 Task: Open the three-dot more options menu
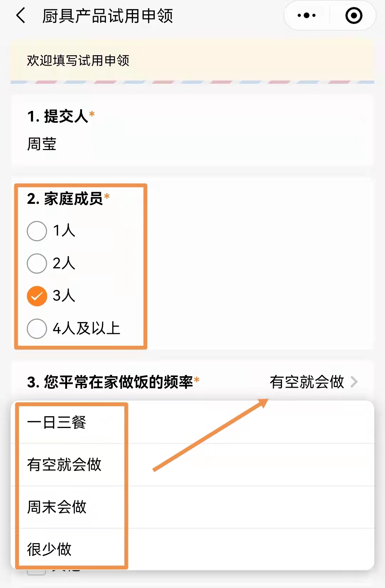pos(307,16)
